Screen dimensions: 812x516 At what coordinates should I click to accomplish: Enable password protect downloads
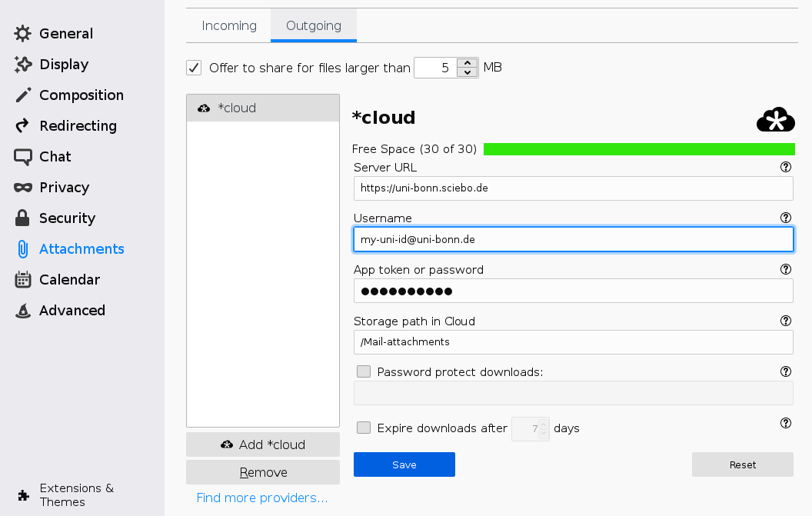tap(363, 371)
